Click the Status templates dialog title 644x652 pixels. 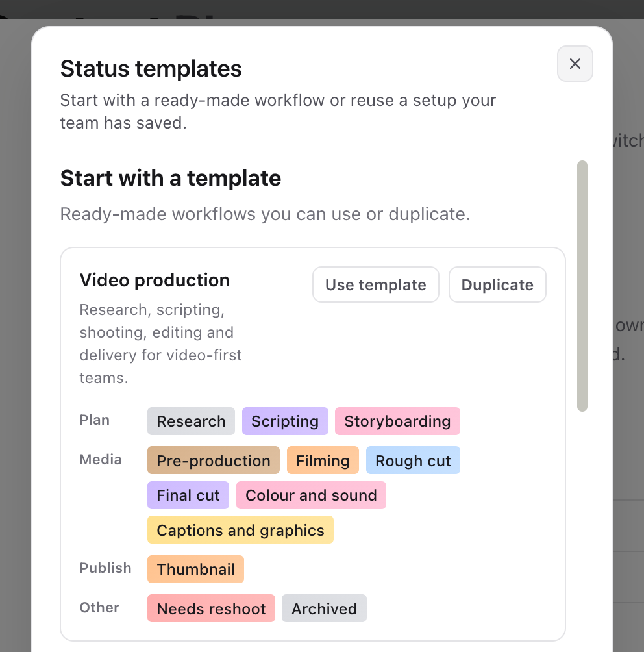151,69
